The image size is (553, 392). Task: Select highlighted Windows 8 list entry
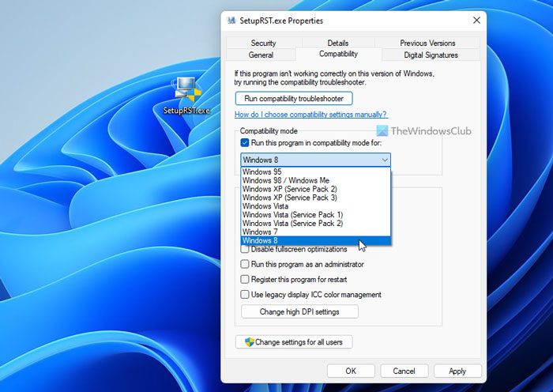pos(316,240)
